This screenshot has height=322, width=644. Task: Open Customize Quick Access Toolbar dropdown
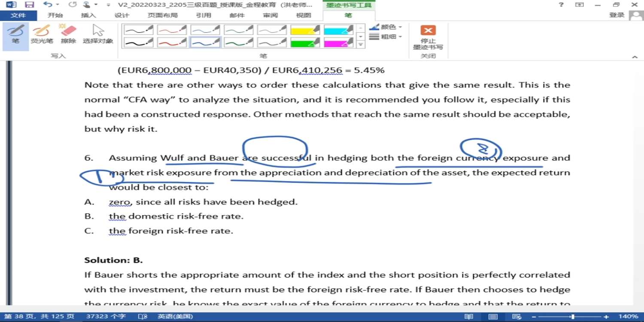tap(108, 5)
